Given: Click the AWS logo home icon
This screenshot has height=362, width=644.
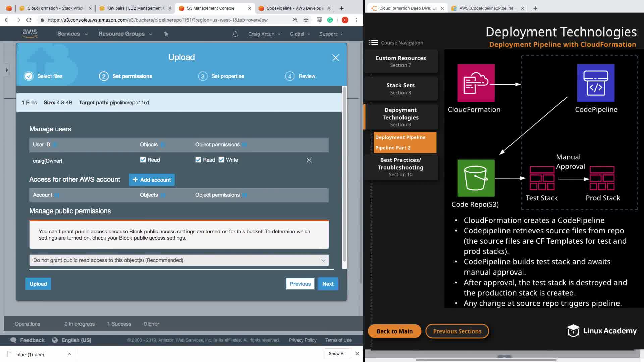Looking at the screenshot, I should (x=30, y=33).
